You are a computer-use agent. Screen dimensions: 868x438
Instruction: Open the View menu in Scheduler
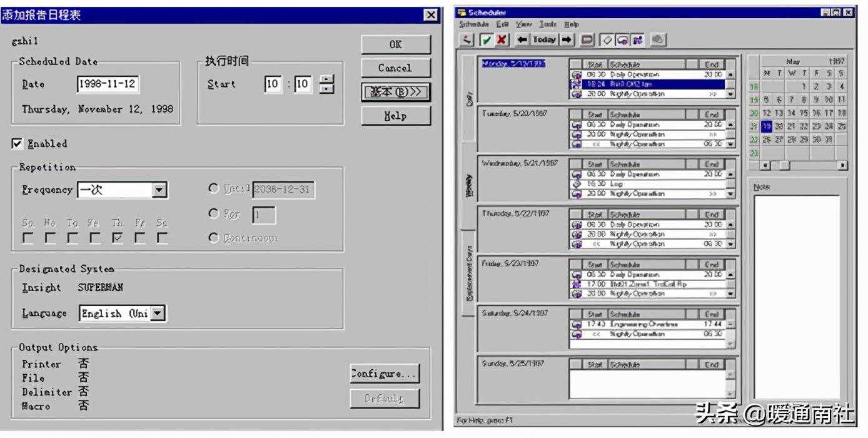click(525, 24)
